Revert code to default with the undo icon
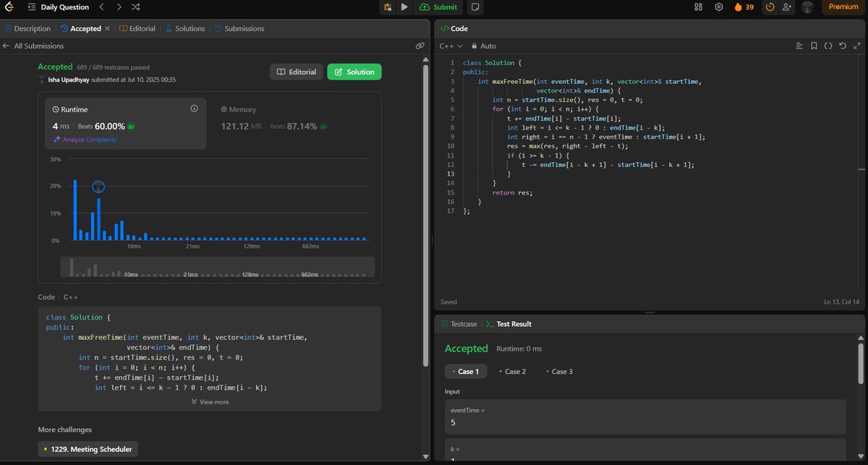Viewport: 868px width, 465px height. 842,45
